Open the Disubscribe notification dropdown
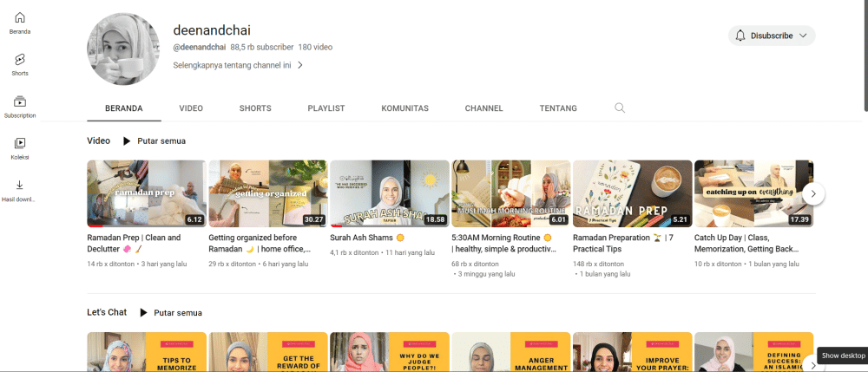This screenshot has width=868, height=372. coord(771,36)
